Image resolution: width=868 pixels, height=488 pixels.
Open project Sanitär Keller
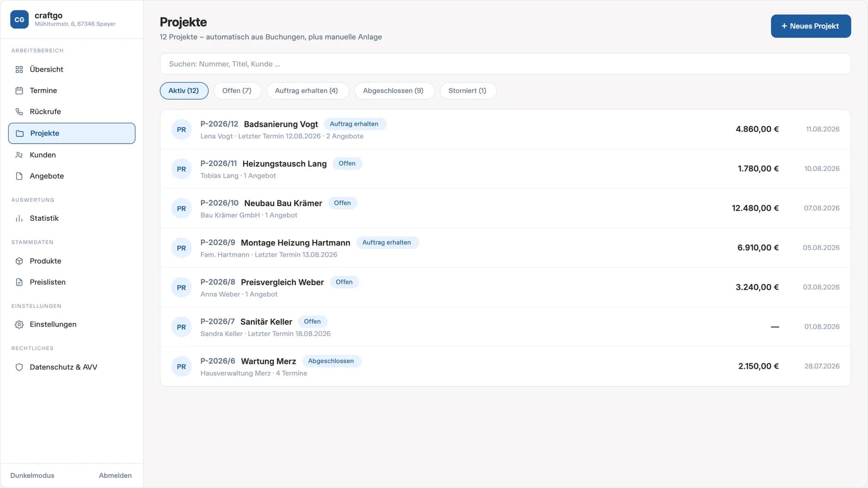505,327
